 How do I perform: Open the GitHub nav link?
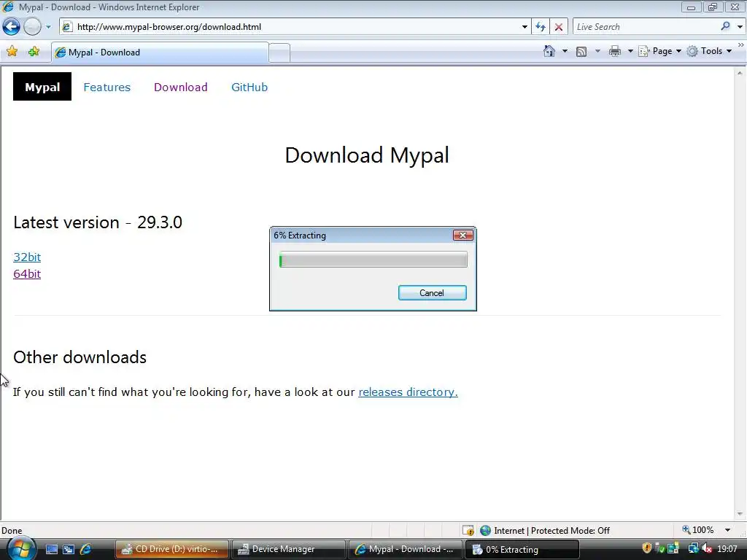(249, 87)
